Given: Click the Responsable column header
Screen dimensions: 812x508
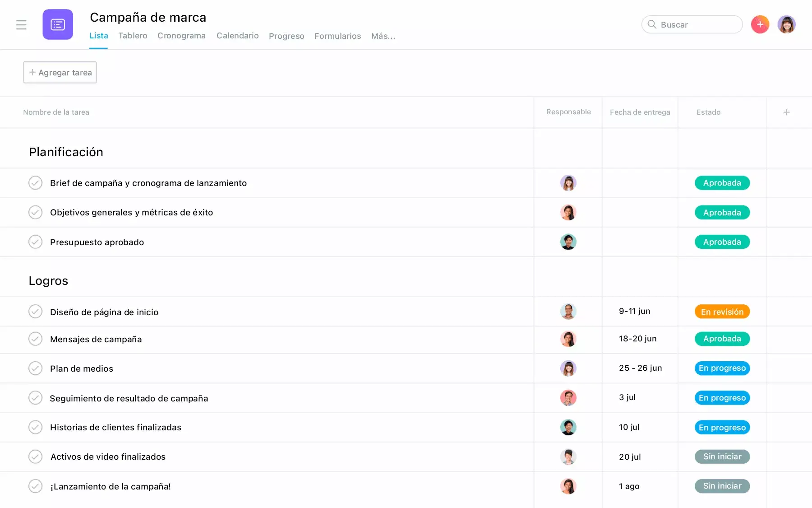Looking at the screenshot, I should pos(568,112).
